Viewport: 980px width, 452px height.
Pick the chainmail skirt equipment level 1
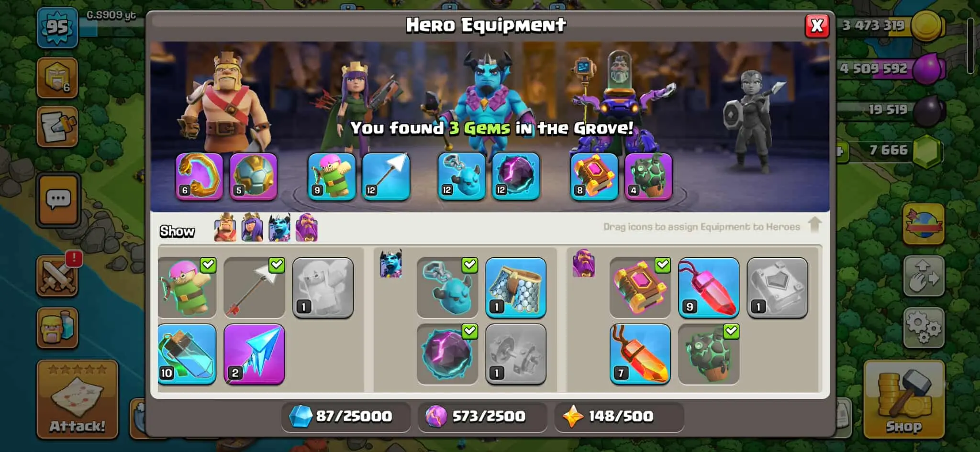click(x=516, y=288)
